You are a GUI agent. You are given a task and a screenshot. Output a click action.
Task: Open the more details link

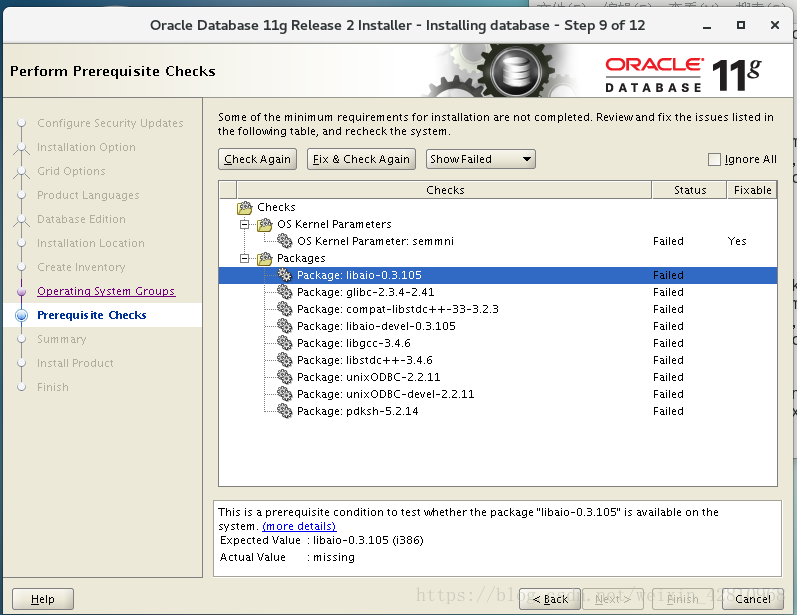pyautogui.click(x=299, y=526)
